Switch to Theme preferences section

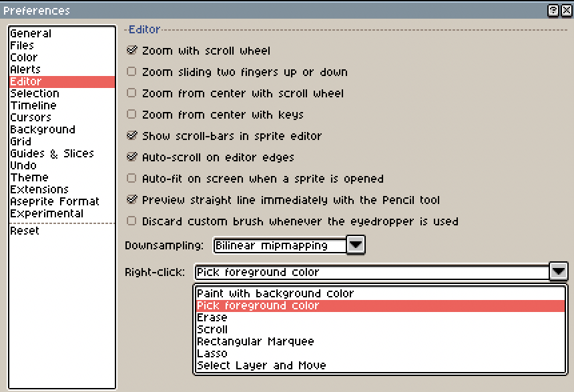tap(29, 177)
